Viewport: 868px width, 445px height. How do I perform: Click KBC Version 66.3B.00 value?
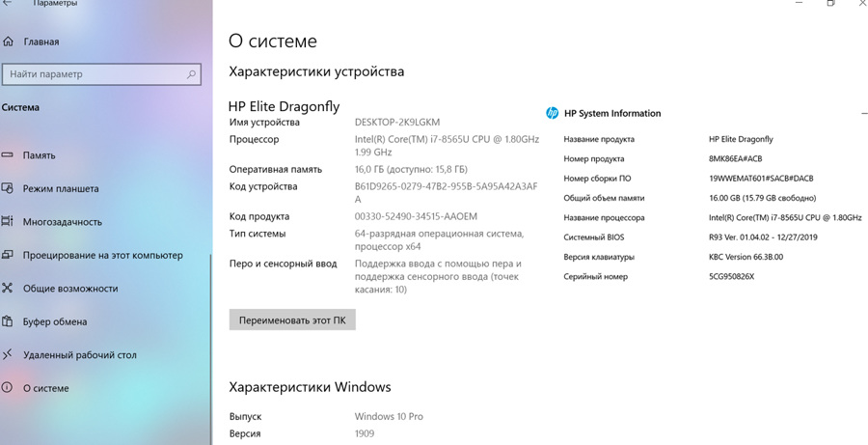pos(746,257)
